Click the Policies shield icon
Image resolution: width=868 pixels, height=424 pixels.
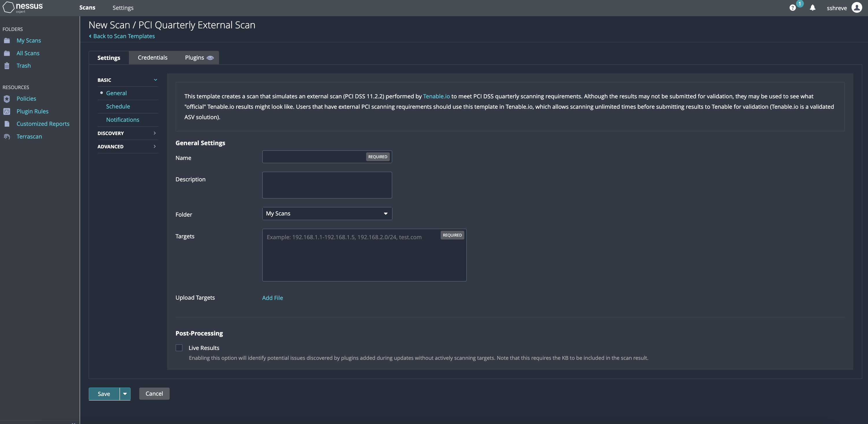7,99
